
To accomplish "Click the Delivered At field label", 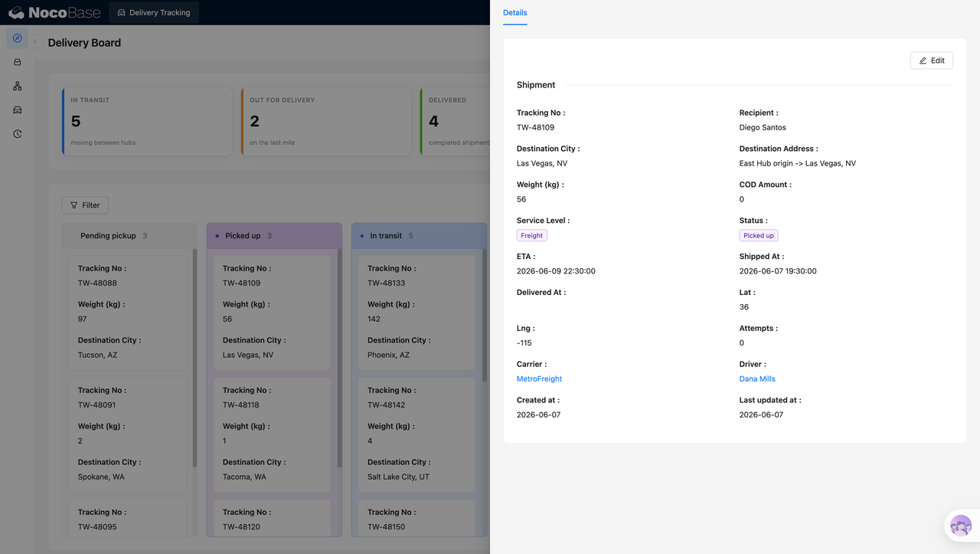I will click(541, 293).
